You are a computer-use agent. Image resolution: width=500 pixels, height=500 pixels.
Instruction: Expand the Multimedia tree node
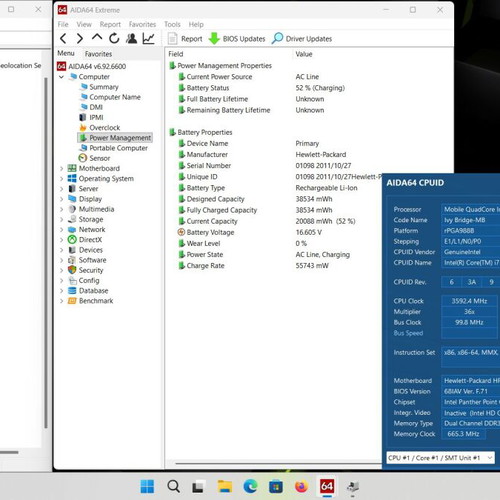pyautogui.click(x=61, y=209)
